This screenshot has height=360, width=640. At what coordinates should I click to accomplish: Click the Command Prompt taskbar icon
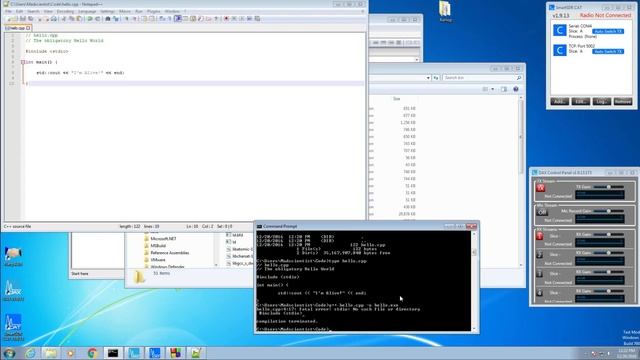pyautogui.click(x=113, y=353)
